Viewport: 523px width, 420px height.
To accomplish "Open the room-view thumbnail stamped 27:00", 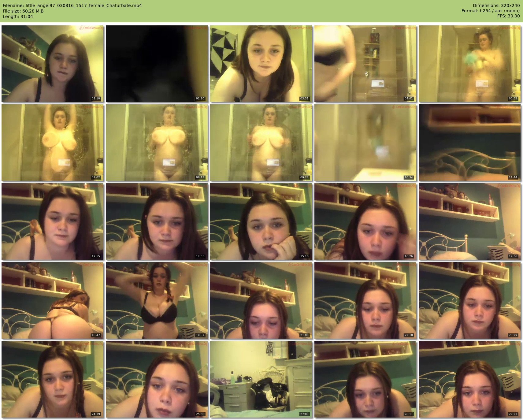I will pyautogui.click(x=261, y=379).
